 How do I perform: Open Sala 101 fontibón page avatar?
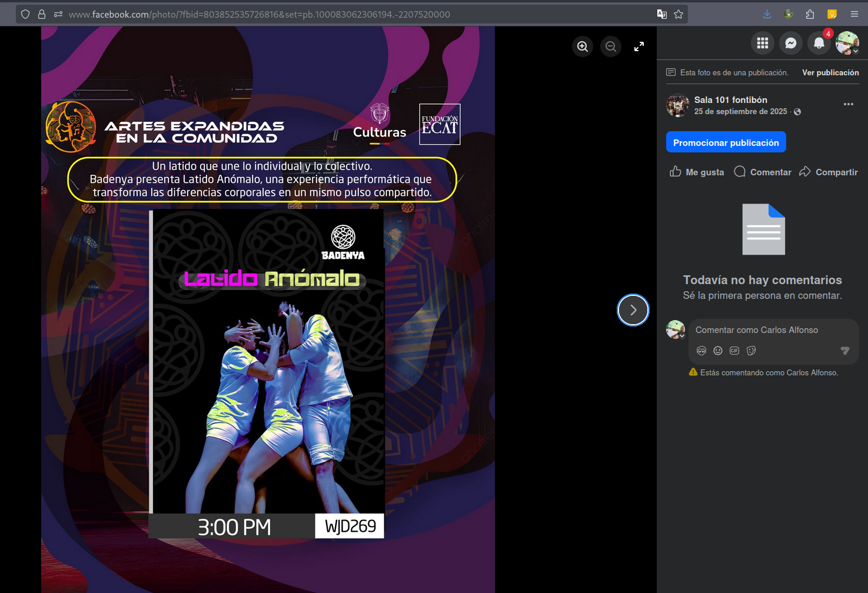[x=678, y=105]
